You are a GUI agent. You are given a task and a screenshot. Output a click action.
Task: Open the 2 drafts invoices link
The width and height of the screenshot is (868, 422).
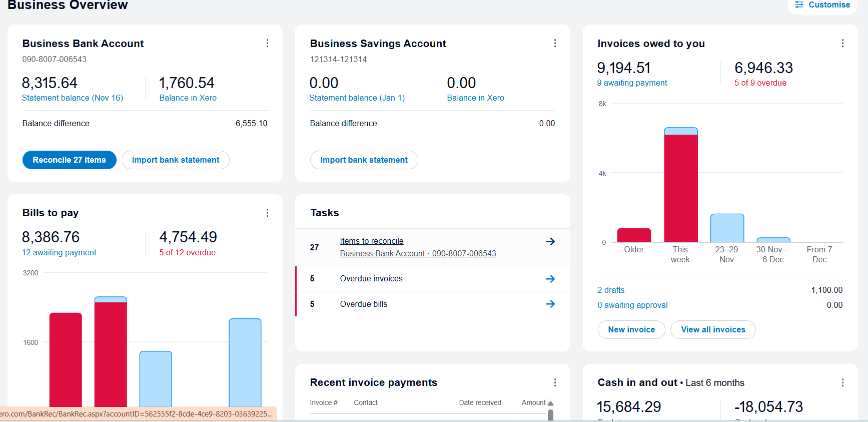pos(611,290)
